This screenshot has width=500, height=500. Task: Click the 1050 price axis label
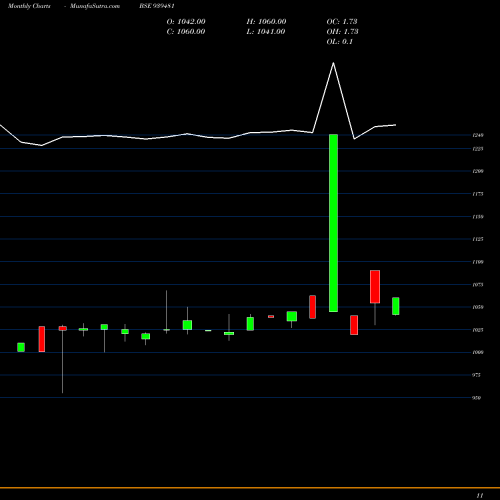tap(478, 307)
